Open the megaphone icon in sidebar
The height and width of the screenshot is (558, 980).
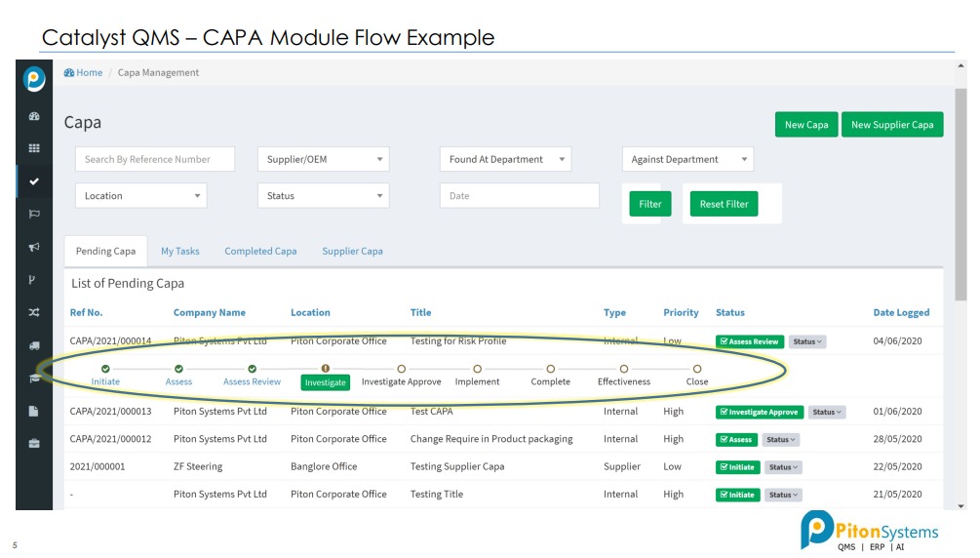point(34,247)
